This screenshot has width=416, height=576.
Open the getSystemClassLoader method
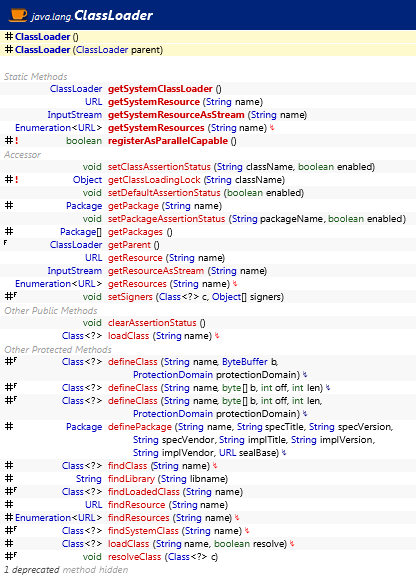pyautogui.click(x=160, y=89)
